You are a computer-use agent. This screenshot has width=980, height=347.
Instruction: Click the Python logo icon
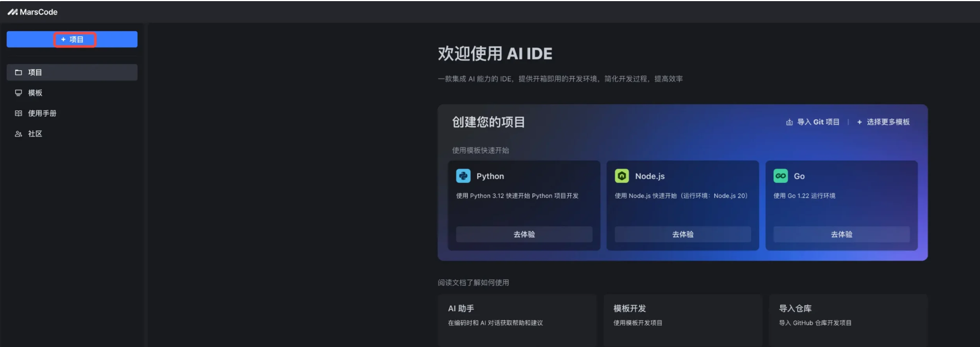pyautogui.click(x=463, y=176)
